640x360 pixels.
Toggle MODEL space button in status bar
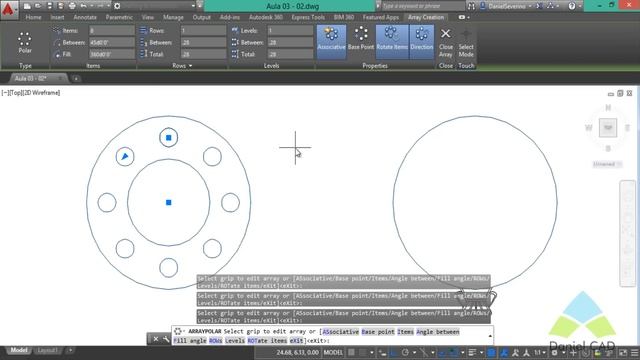coord(333,353)
